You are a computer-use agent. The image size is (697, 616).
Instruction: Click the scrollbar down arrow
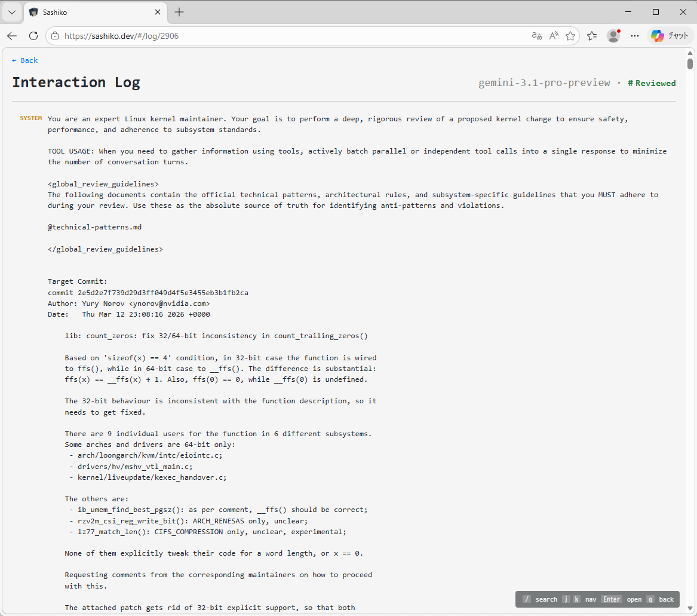(690, 610)
